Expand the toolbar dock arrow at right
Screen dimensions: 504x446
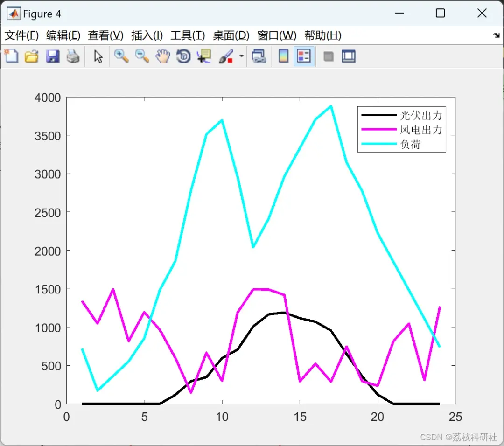[x=496, y=35]
